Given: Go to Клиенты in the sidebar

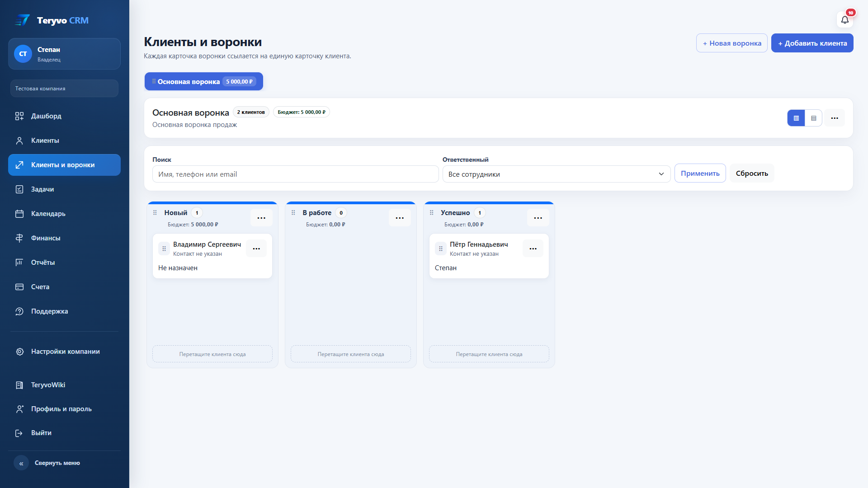Looking at the screenshot, I should tap(64, 141).
